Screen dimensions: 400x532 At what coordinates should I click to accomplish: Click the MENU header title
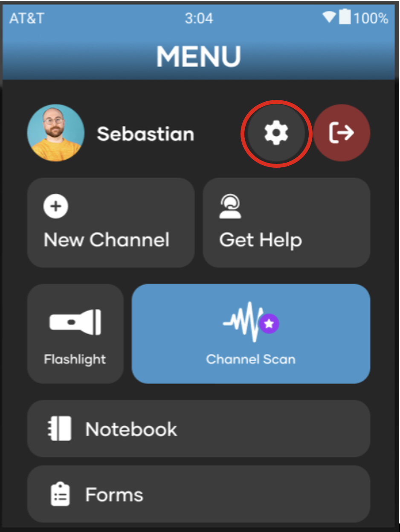coord(199,56)
